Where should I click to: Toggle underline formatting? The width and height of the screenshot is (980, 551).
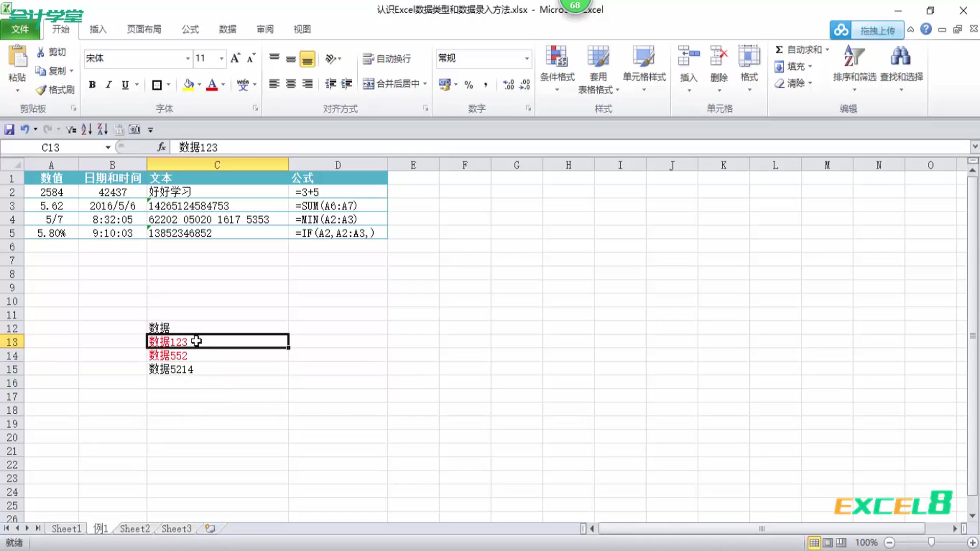[x=125, y=85]
